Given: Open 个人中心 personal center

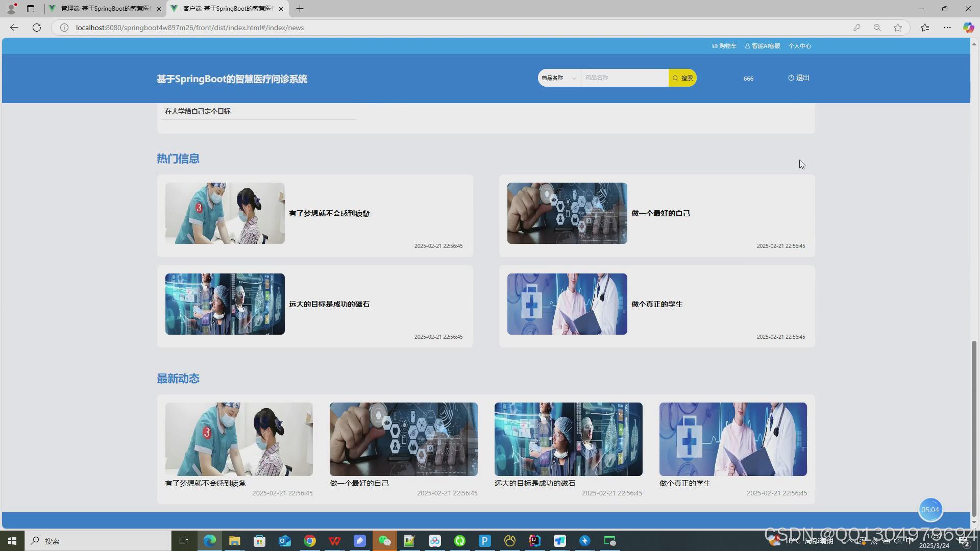Looking at the screenshot, I should tap(799, 46).
